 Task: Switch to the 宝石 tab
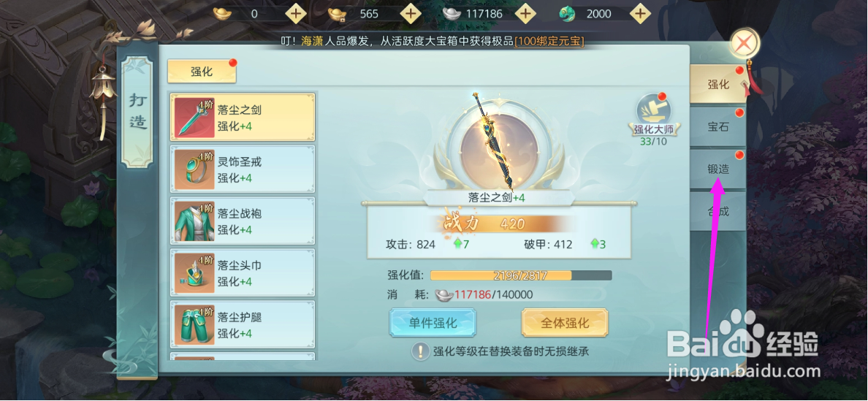(718, 126)
